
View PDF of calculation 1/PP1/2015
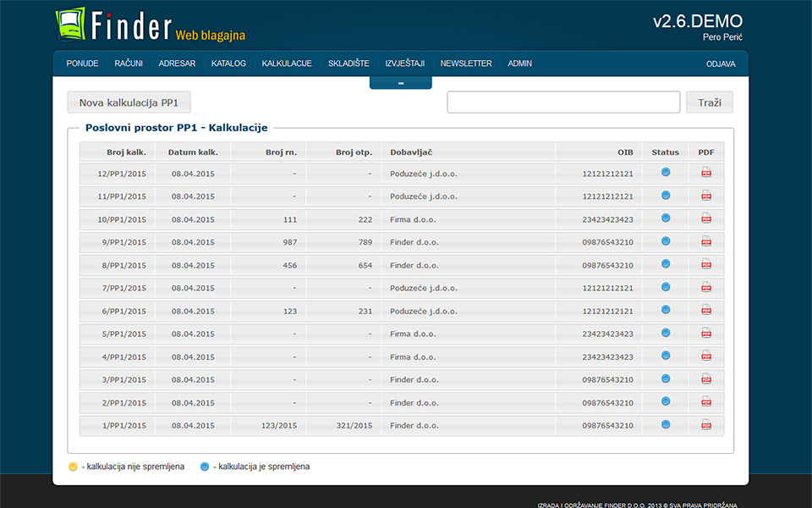(x=706, y=424)
